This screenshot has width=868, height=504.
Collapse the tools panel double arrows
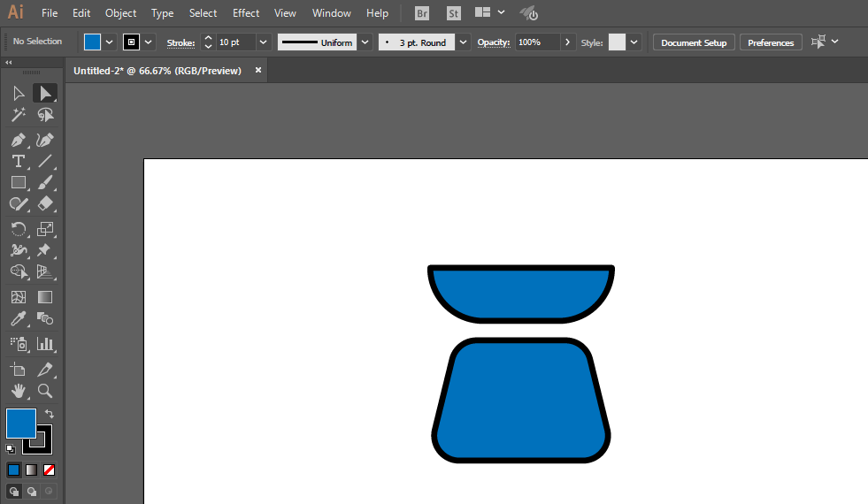point(8,63)
